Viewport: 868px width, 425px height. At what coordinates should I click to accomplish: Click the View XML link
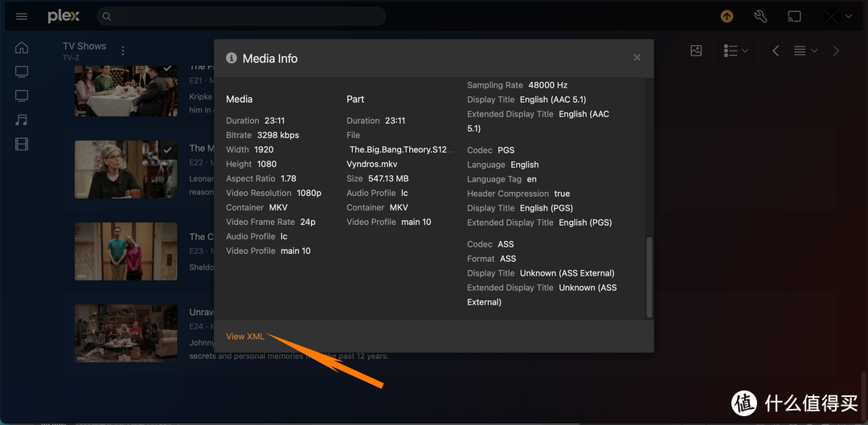coord(245,337)
